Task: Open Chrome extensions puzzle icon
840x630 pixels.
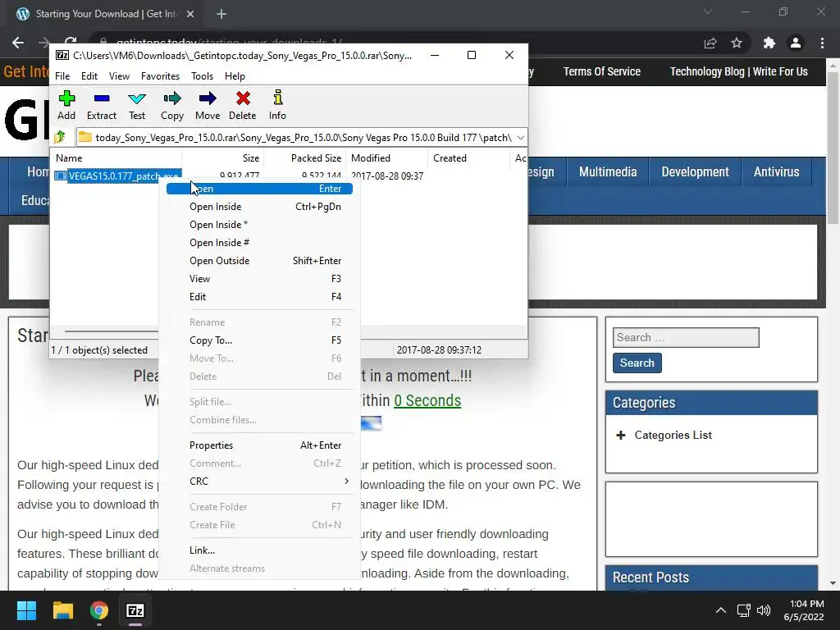Action: tap(769, 43)
